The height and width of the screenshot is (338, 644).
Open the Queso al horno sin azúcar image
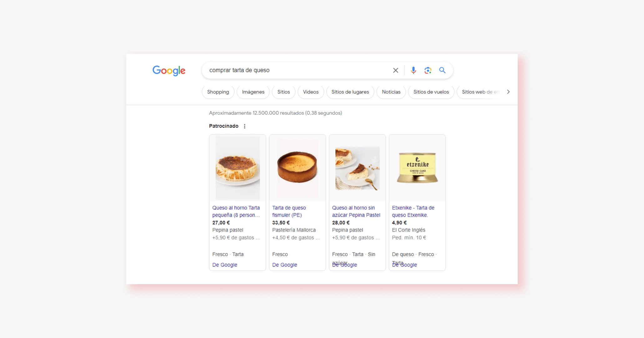pyautogui.click(x=357, y=168)
